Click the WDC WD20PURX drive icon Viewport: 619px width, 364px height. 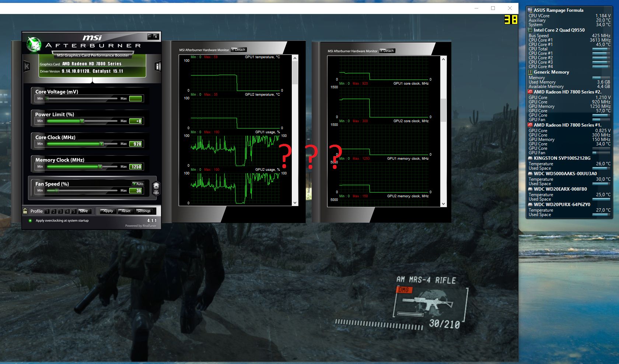[x=530, y=205]
